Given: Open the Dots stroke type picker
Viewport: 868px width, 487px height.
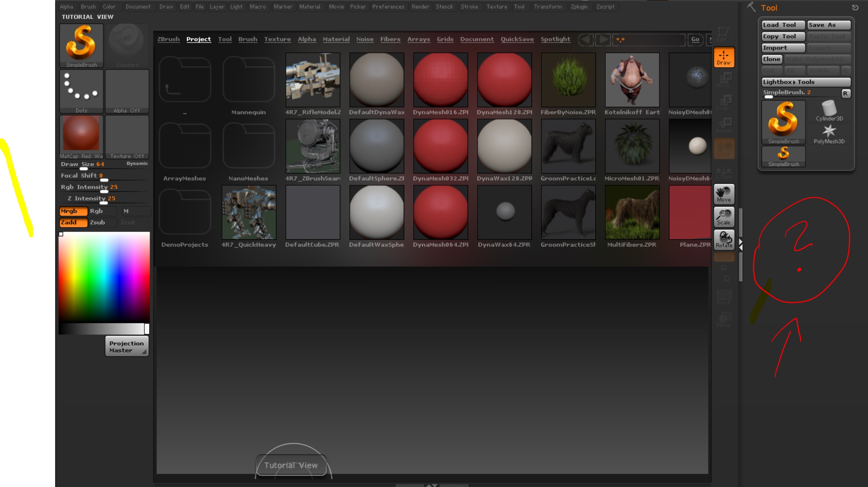Looking at the screenshot, I should point(81,91).
